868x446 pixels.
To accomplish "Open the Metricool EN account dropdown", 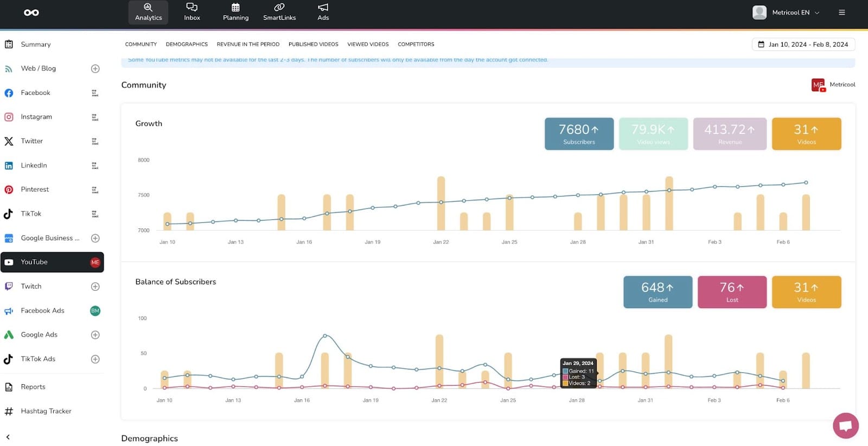I will [x=787, y=12].
